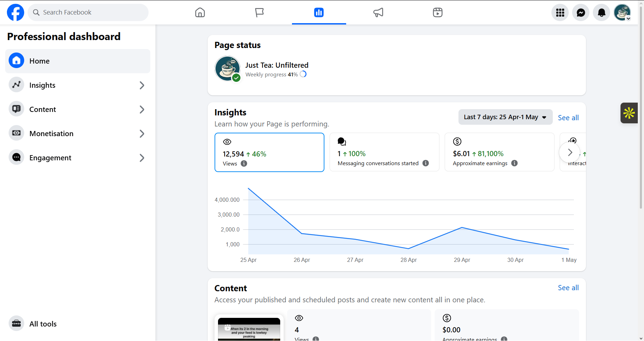Open Content in the sidebar
Screen dimensions: 644x341
pos(78,109)
